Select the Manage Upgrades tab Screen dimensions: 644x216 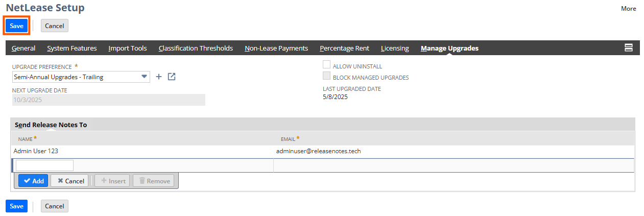coord(449,48)
